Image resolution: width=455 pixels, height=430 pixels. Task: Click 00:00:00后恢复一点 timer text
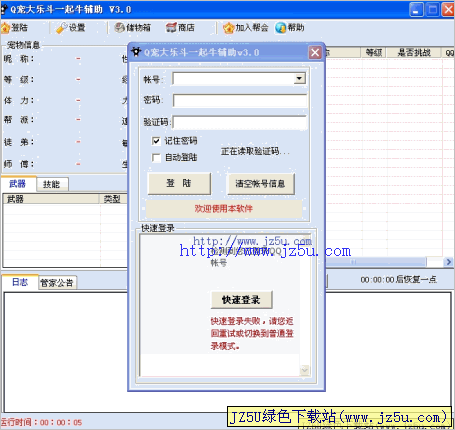(x=399, y=279)
